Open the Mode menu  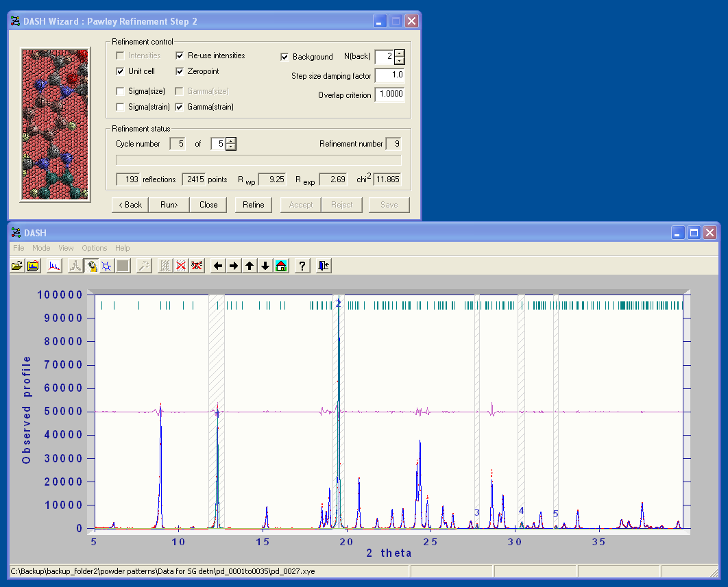(x=41, y=248)
